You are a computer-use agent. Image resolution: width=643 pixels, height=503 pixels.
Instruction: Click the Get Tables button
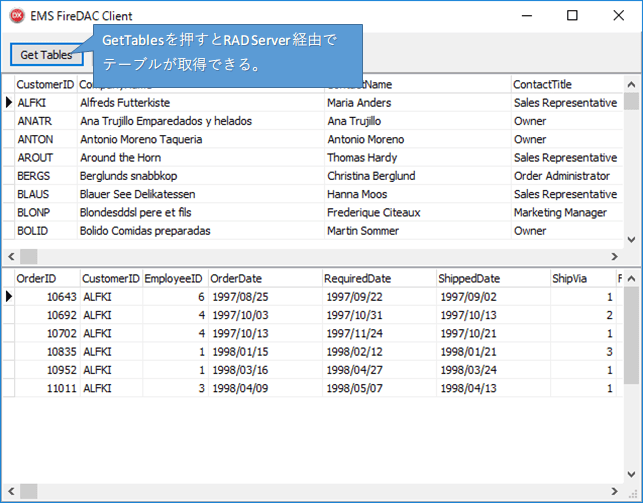click(x=47, y=55)
